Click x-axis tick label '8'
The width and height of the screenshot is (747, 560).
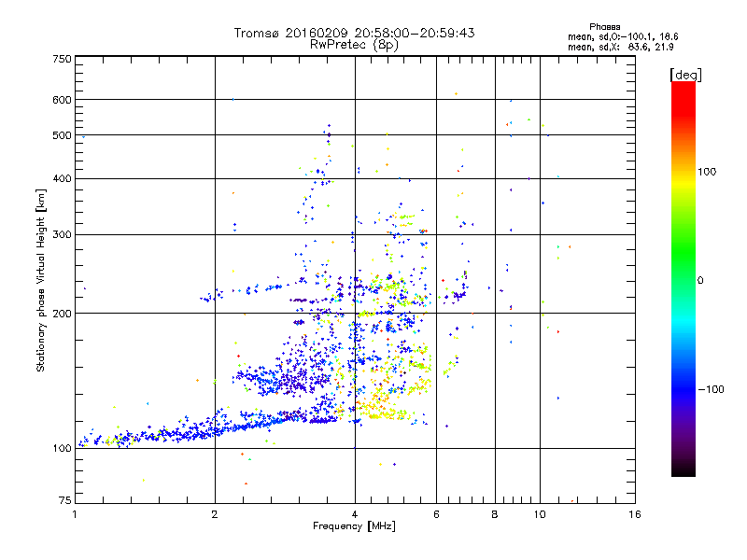[x=495, y=514]
